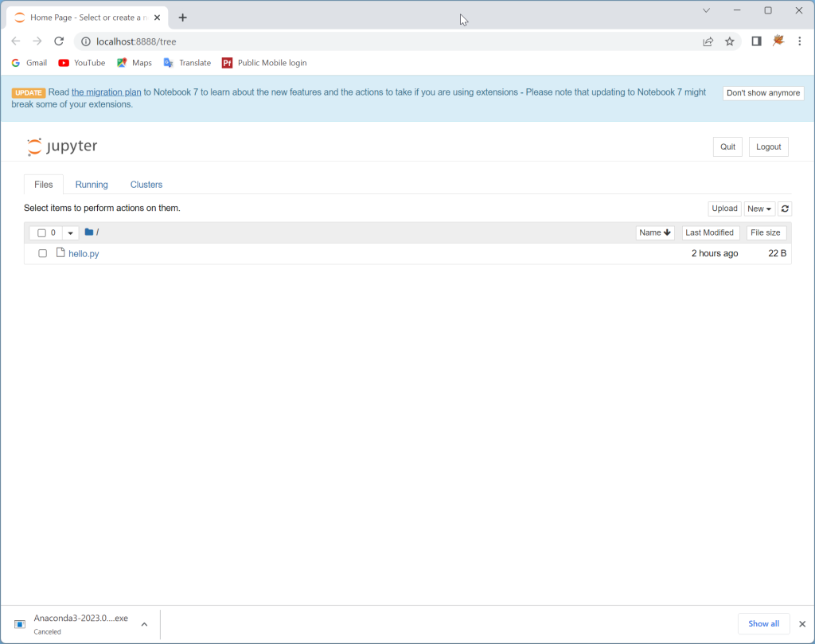This screenshot has height=644, width=815.
Task: Click the '2 hours ago' modified time
Action: coord(714,253)
